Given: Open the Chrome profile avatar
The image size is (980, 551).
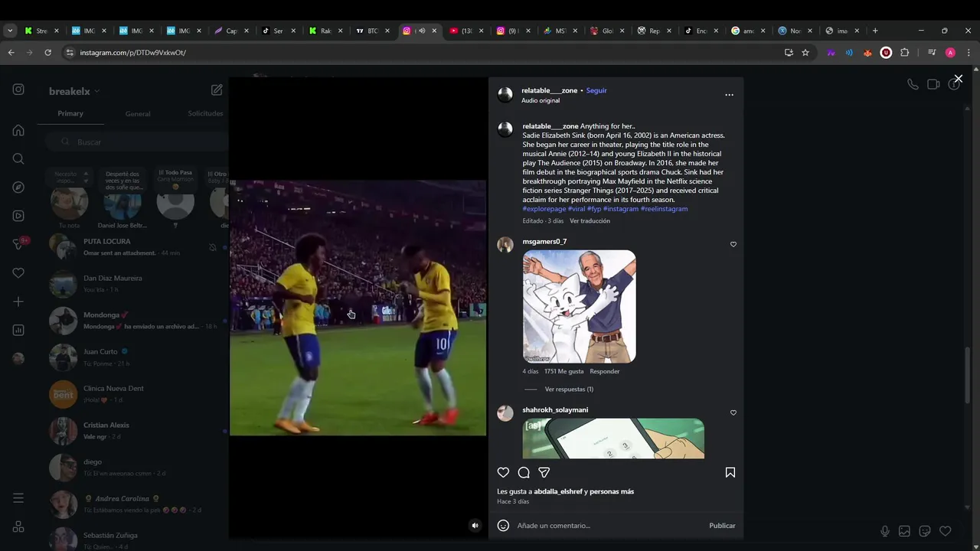Looking at the screenshot, I should coord(950,53).
